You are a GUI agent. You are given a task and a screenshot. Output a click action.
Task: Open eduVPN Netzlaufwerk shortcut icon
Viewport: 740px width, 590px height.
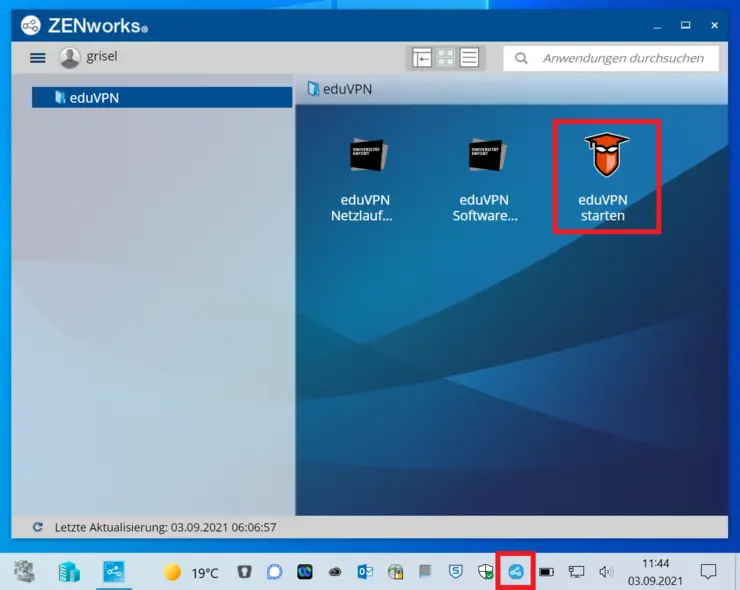pos(367,180)
